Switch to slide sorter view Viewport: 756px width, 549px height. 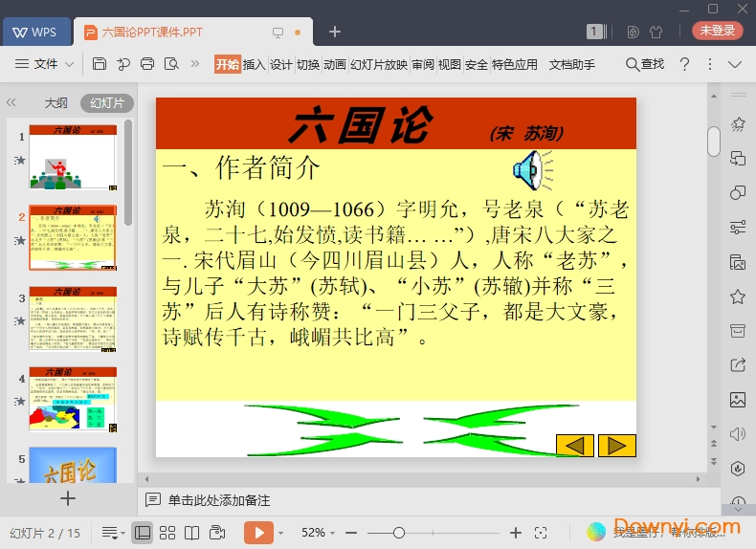(x=167, y=532)
